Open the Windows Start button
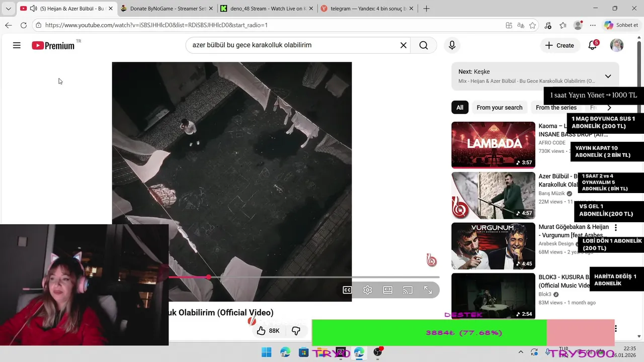The width and height of the screenshot is (644, 362). click(266, 352)
